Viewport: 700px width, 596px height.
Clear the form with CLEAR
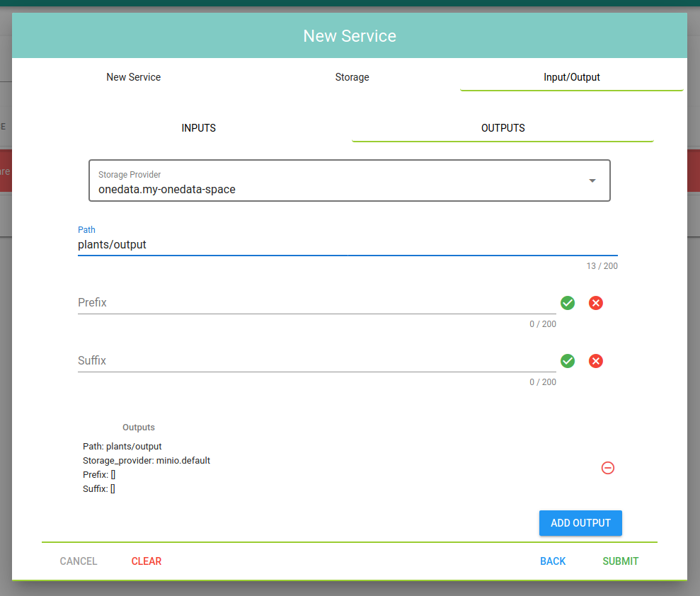coord(147,561)
